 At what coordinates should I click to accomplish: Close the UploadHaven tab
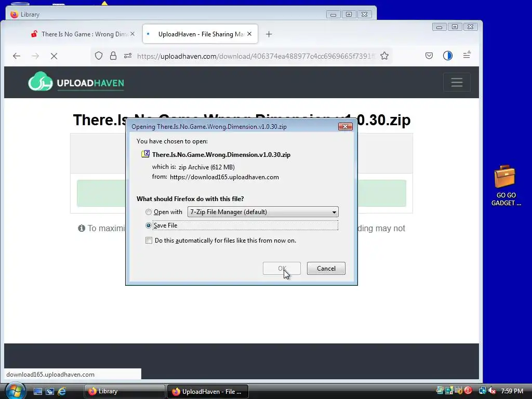tap(249, 34)
